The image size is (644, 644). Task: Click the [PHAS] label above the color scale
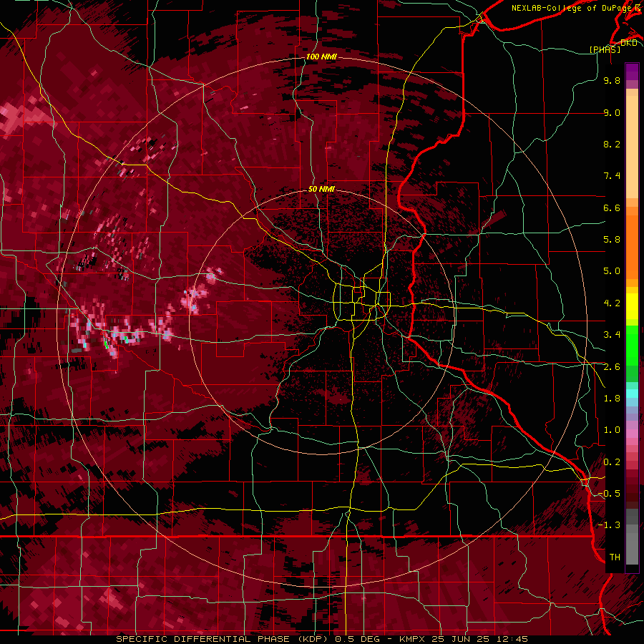(x=605, y=49)
